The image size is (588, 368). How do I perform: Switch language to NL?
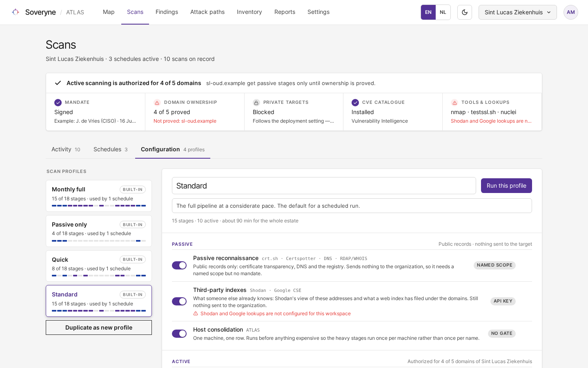coord(443,12)
